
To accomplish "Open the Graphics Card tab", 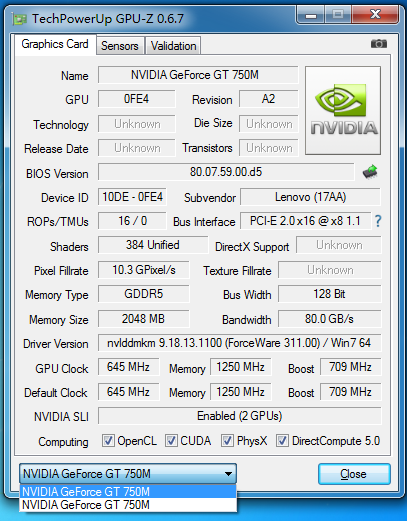I will click(x=55, y=44).
